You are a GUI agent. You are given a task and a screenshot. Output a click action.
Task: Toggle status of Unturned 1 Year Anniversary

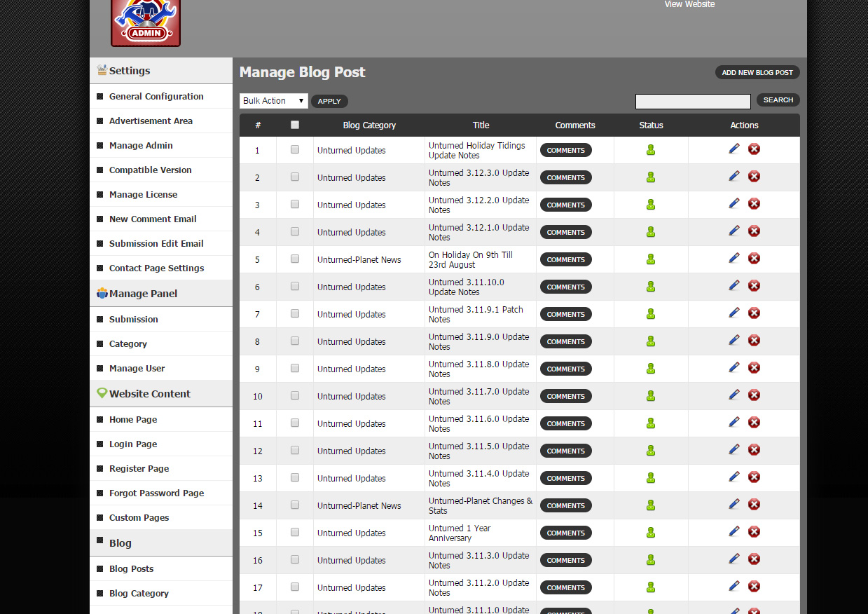[651, 533]
